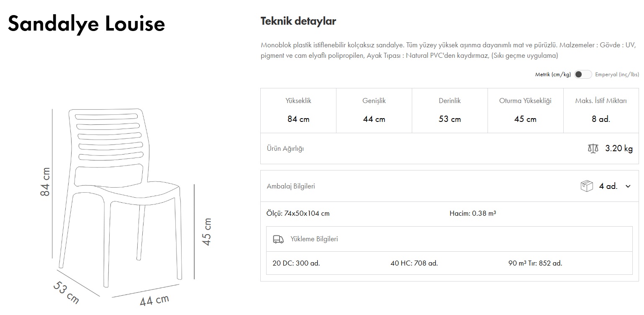Collapse packaging info using the chevron arrow
The image size is (644, 315).
coord(628,186)
